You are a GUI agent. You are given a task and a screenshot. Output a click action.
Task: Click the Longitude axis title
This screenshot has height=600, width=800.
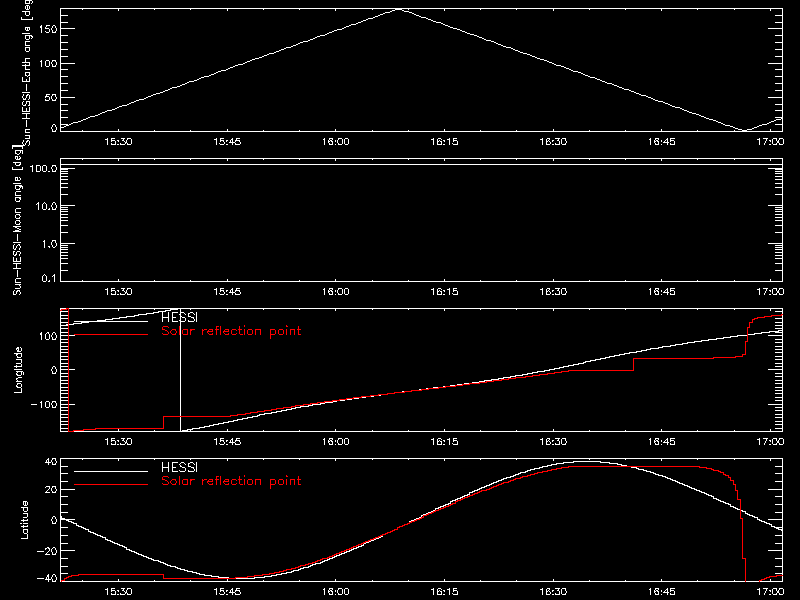click(18, 370)
